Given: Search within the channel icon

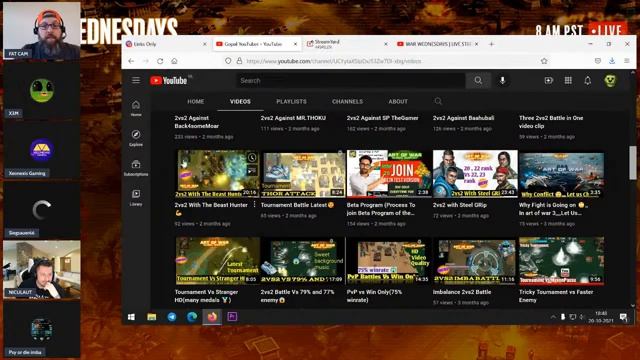Looking at the screenshot, I should (438, 101).
